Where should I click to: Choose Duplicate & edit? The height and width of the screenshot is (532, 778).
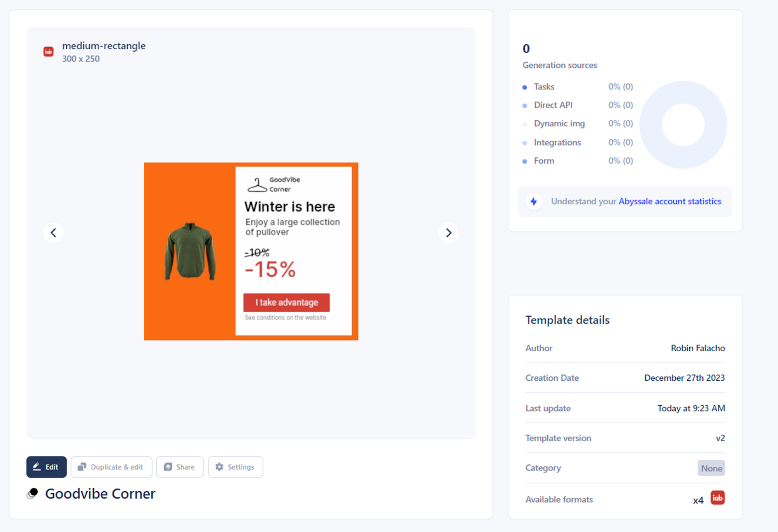pos(111,467)
